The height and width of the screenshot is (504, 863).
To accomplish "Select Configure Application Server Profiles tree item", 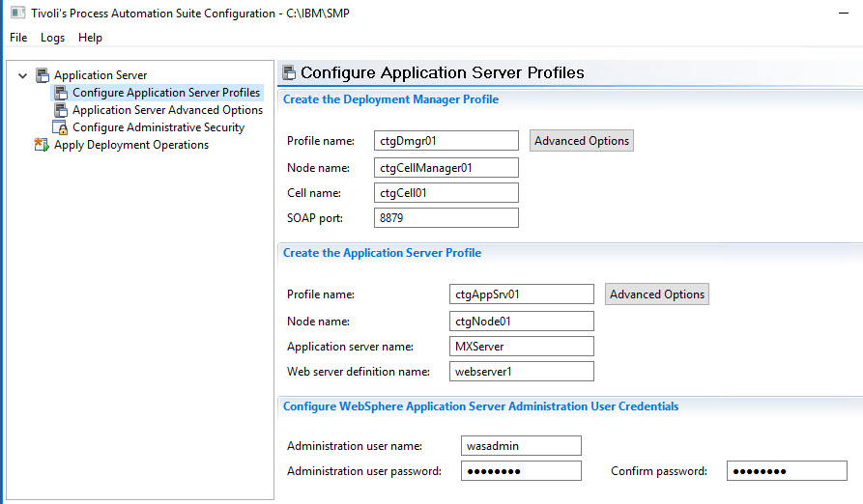I will 166,93.
